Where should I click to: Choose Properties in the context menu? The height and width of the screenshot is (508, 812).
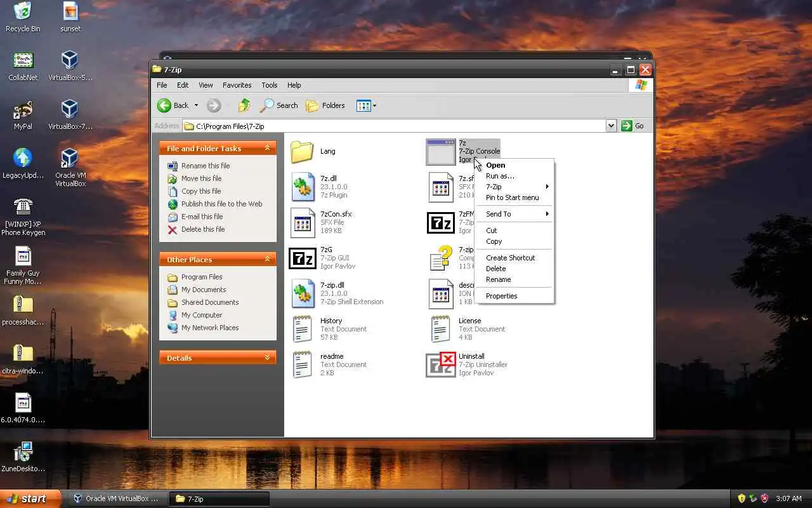point(514,296)
